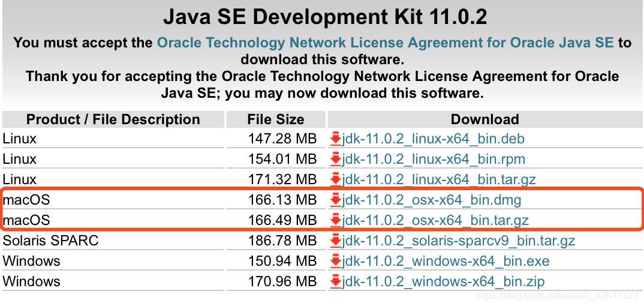644x306 pixels.
Task: Download jdk-11.0.2_windows-x64_bin.exe
Action: 446,261
